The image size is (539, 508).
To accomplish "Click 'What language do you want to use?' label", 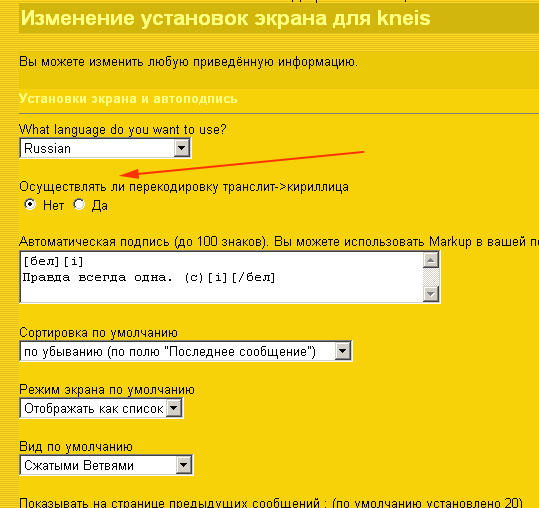I will (122, 130).
